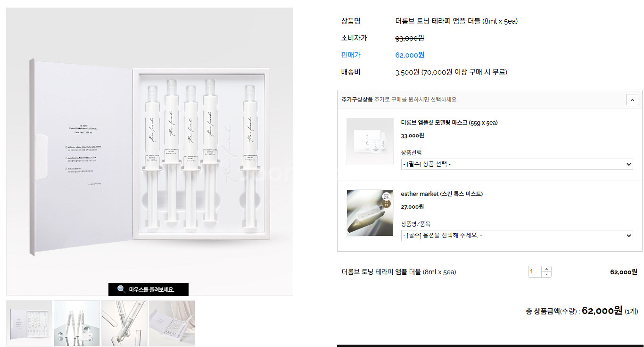Image resolution: width=644 pixels, height=347 pixels.
Task: Click the quantity input field
Action: [535, 271]
